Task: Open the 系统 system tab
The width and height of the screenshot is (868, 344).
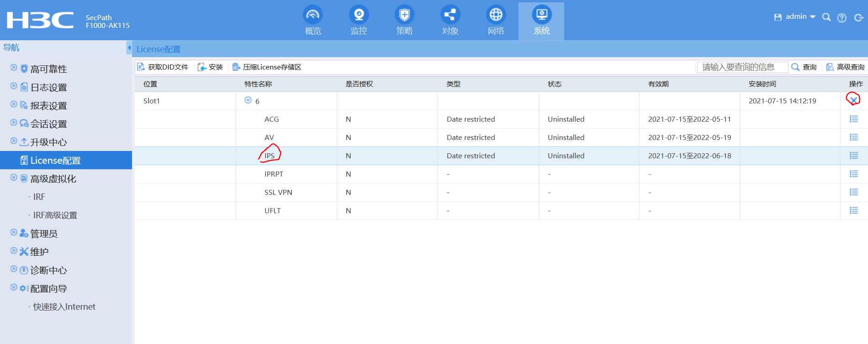Action: pos(541,21)
